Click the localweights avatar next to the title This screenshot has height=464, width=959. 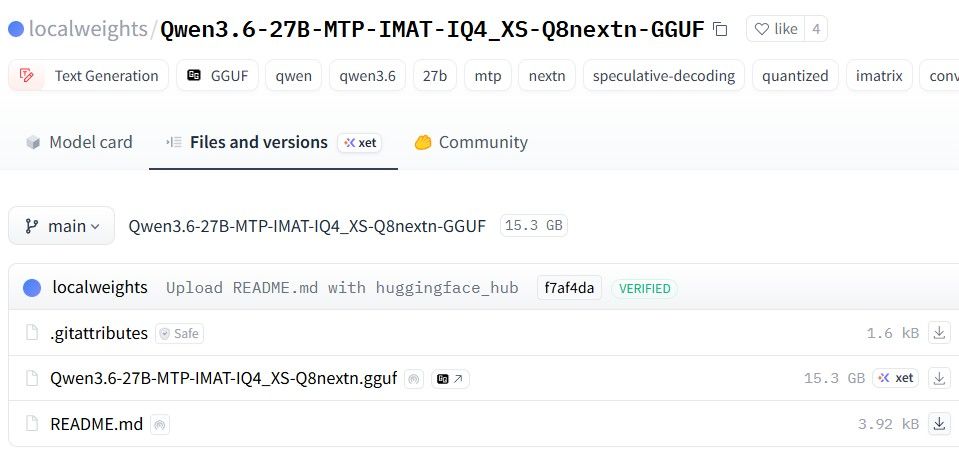coord(16,29)
